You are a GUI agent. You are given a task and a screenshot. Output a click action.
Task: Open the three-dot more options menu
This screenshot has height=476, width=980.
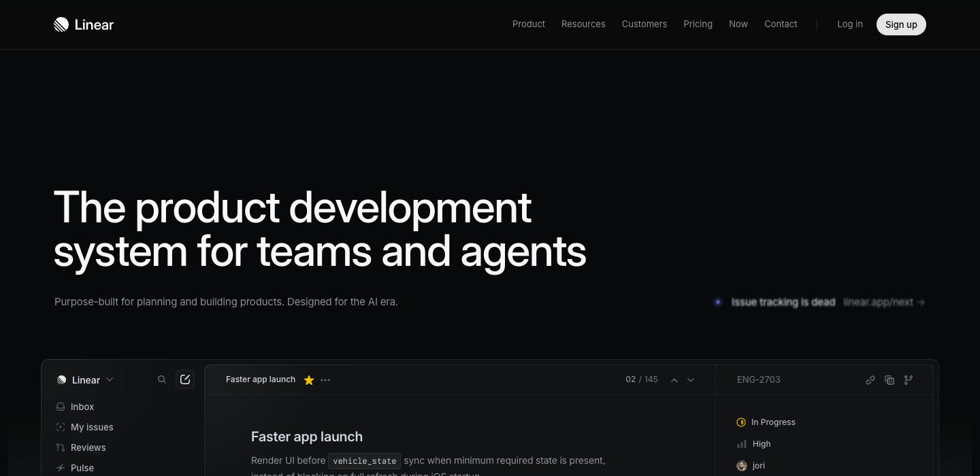pos(325,380)
